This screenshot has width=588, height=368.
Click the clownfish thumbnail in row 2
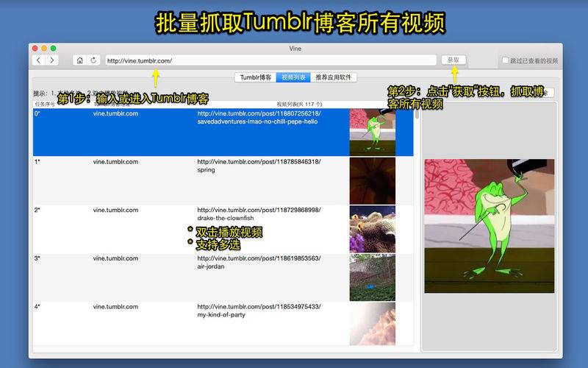[x=373, y=229]
